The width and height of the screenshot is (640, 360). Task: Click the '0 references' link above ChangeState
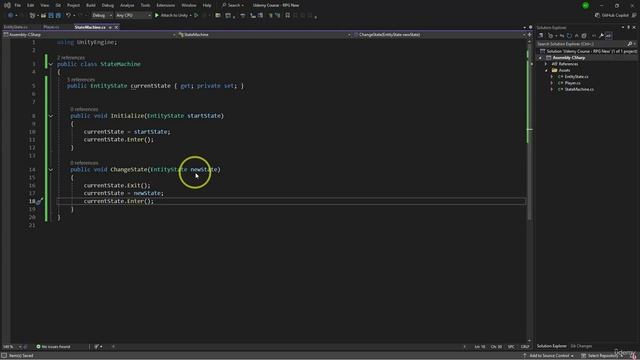pos(84,163)
